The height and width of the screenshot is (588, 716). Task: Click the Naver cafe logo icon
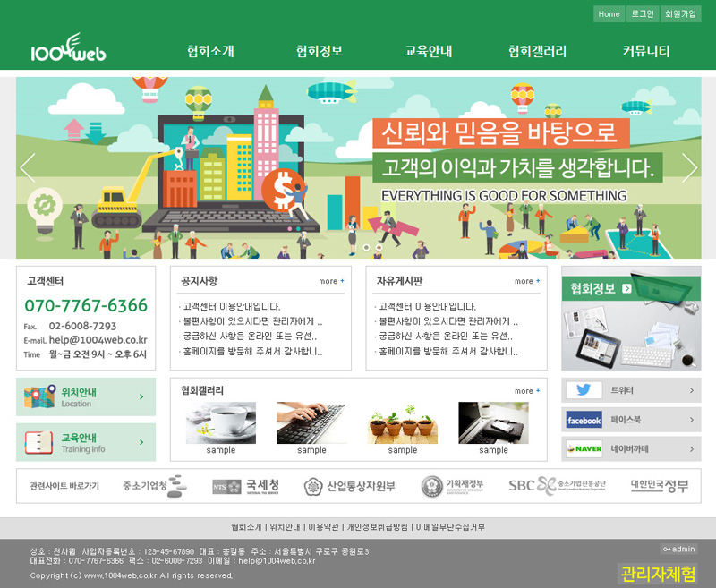click(x=584, y=448)
